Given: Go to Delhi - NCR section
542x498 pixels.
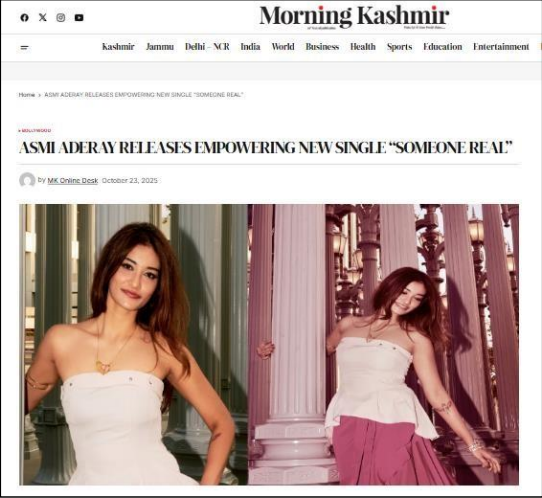Looking at the screenshot, I should coord(207,47).
